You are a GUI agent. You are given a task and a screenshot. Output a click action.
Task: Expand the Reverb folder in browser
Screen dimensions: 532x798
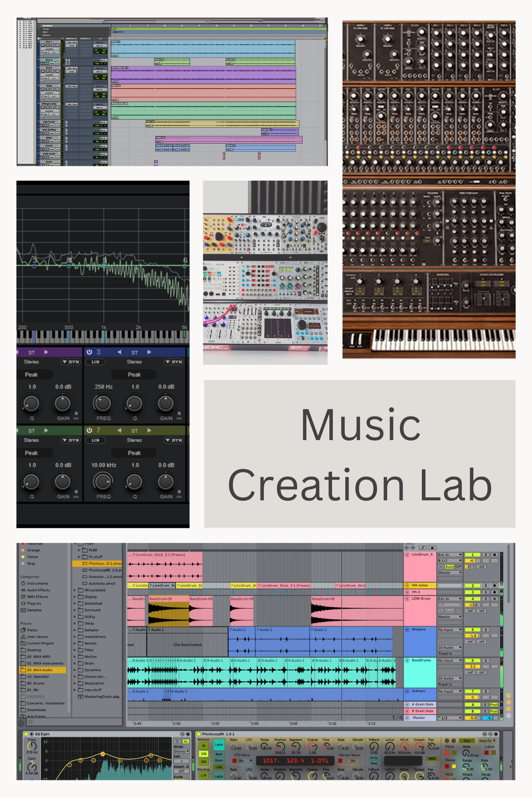click(75, 644)
